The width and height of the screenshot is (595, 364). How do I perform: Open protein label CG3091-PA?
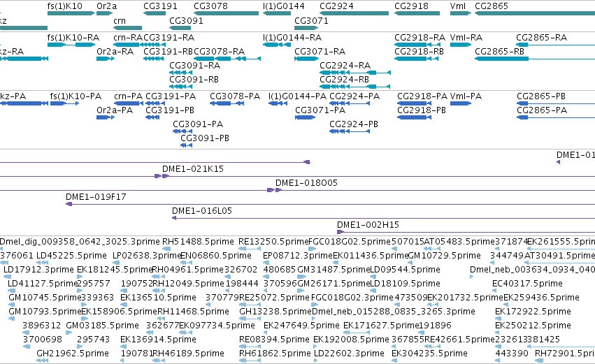[198, 124]
